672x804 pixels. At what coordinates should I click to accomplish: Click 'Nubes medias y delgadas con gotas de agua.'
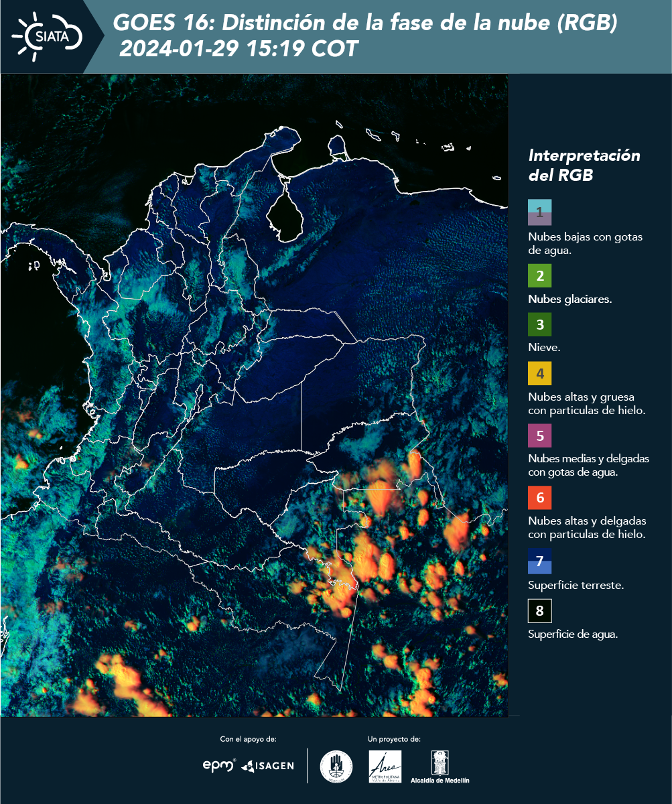(588, 466)
